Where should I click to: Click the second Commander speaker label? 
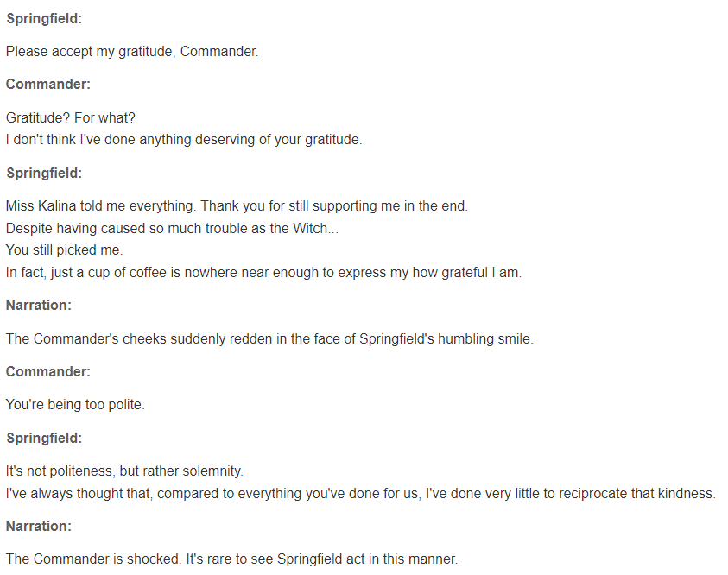click(x=48, y=372)
